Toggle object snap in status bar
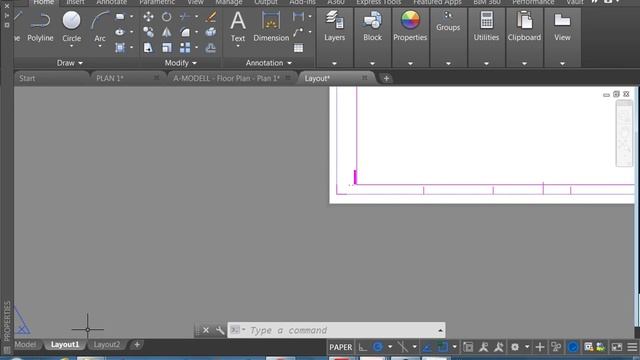 [x=442, y=347]
